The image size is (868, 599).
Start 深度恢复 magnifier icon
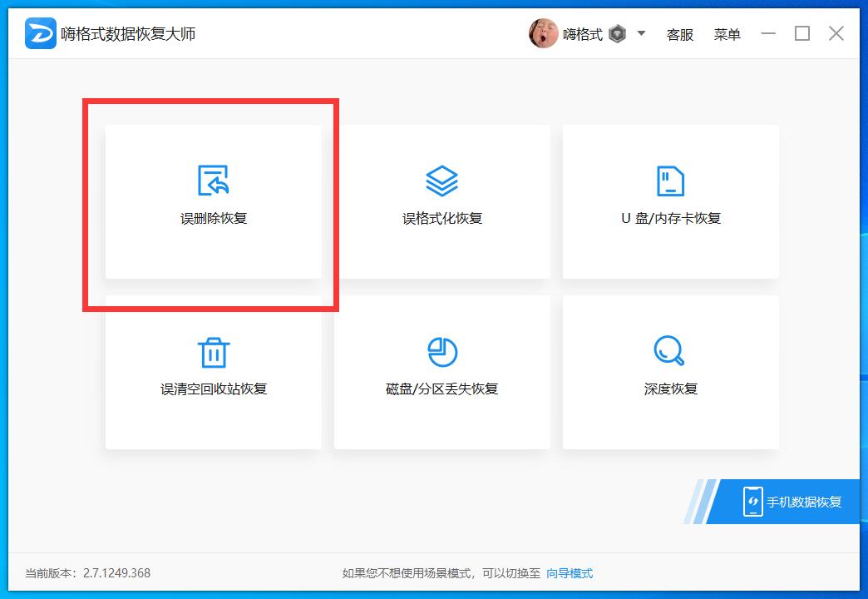point(669,351)
